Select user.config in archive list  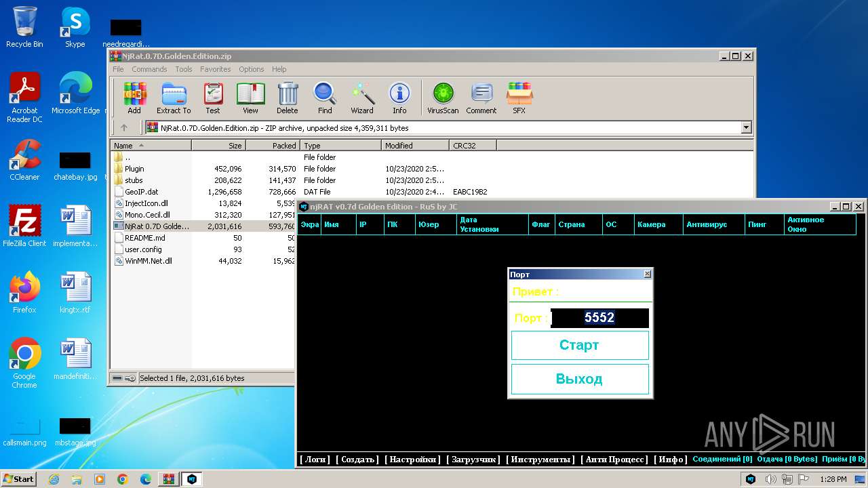[x=143, y=249]
